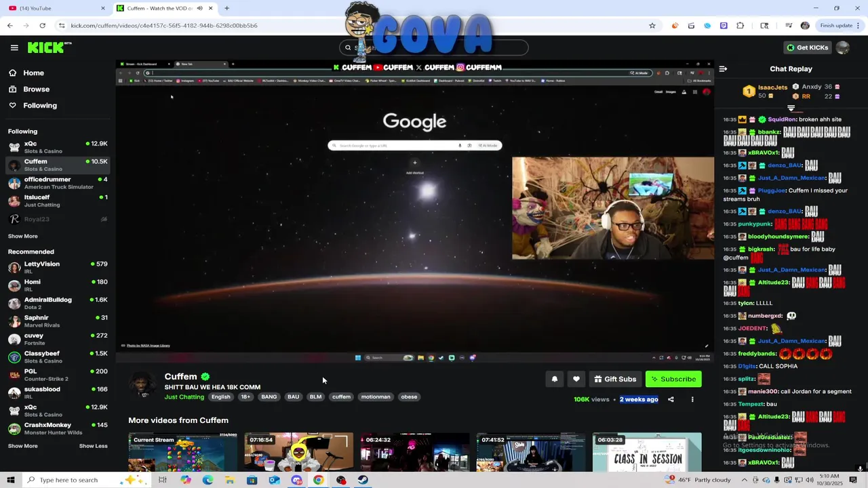Viewport: 868px width, 488px height.
Task: Share the video using share icon
Action: (x=671, y=399)
